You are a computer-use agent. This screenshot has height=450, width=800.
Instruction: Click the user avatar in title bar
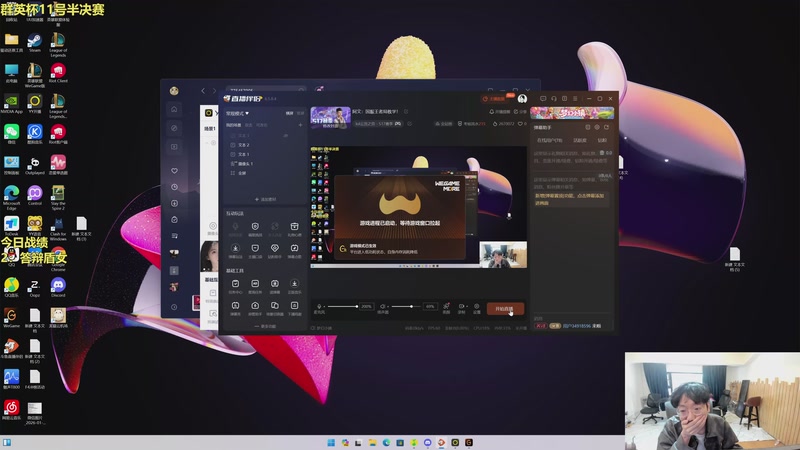(522, 98)
